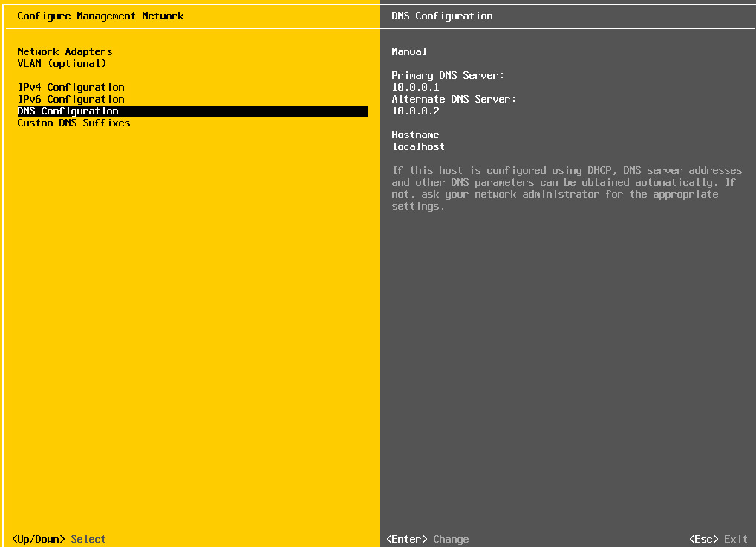Click the primary DNS value 10.0.0.1
Image resolution: width=756 pixels, height=547 pixels.
(416, 87)
